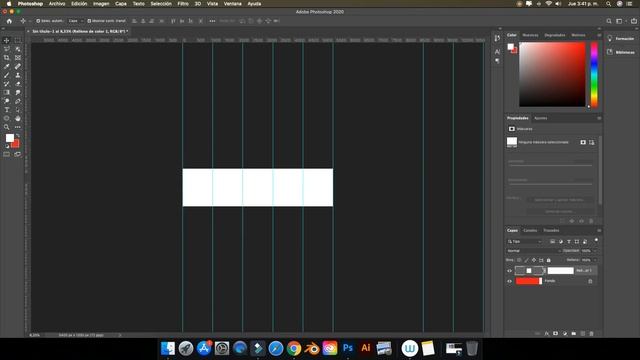This screenshot has width=640, height=360.
Task: Click the hue spectrum slider
Action: point(594,75)
